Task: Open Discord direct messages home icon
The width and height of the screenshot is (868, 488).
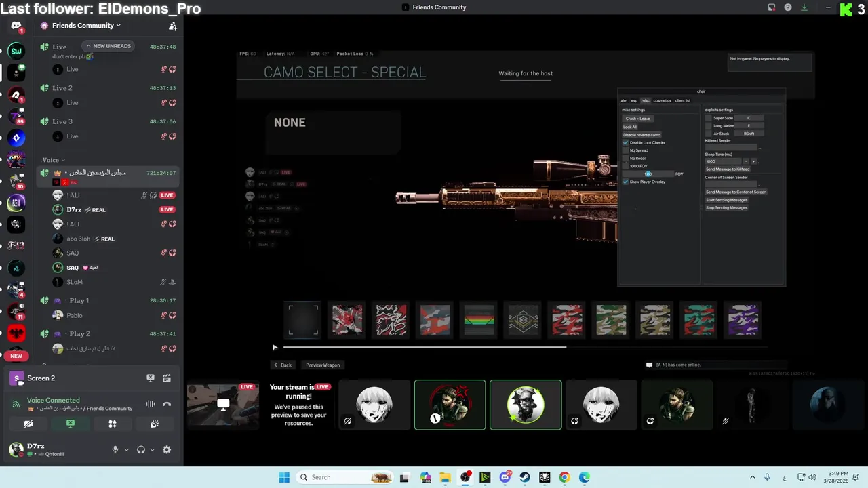Action: 16,26
